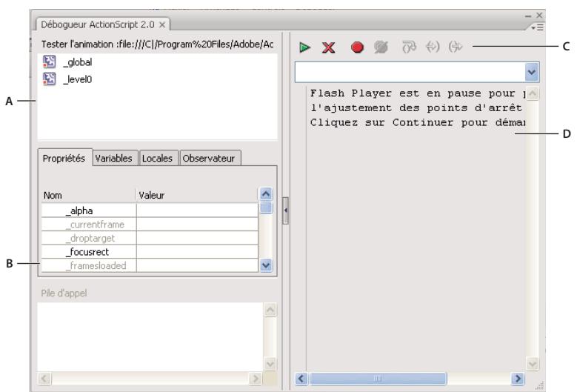577x392 pixels.
Task: Select the _framesloaded property row
Action: coord(150,266)
